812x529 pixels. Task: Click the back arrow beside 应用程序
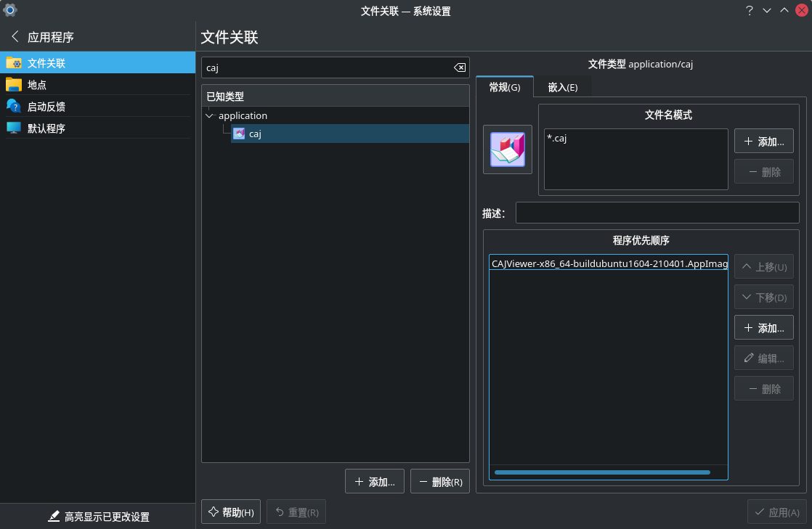pyautogui.click(x=16, y=36)
